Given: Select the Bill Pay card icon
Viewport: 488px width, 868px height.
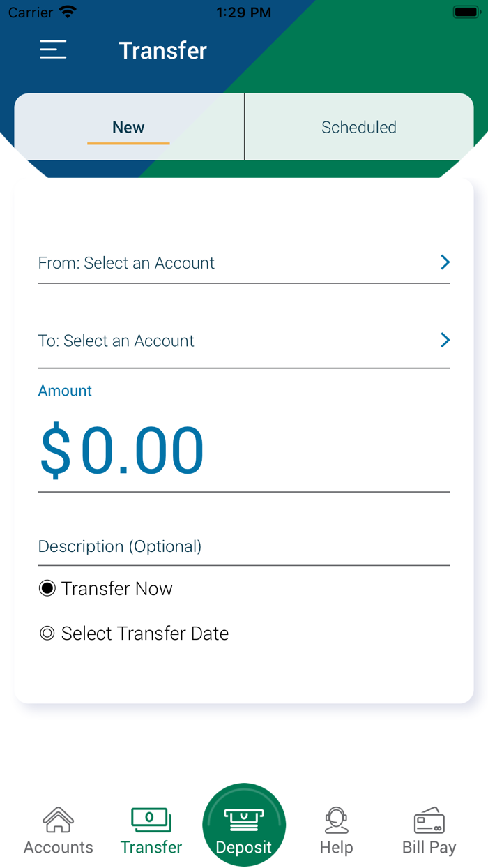Looking at the screenshot, I should [x=429, y=818].
